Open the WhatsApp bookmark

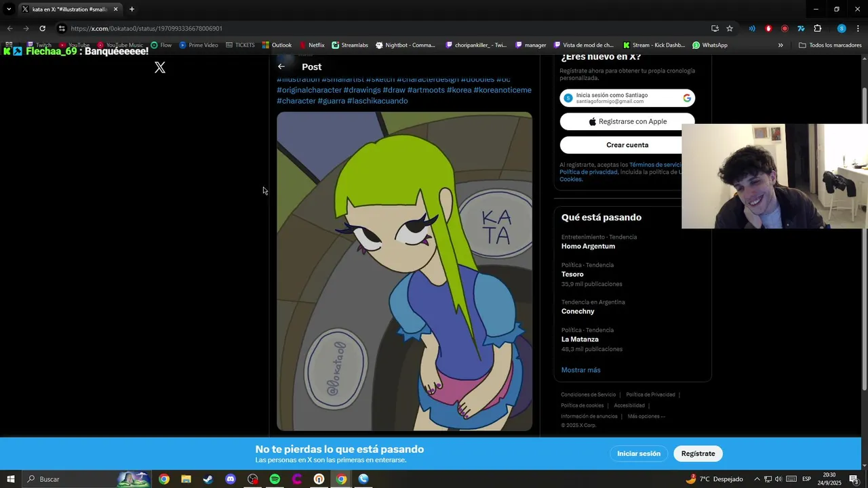point(710,45)
